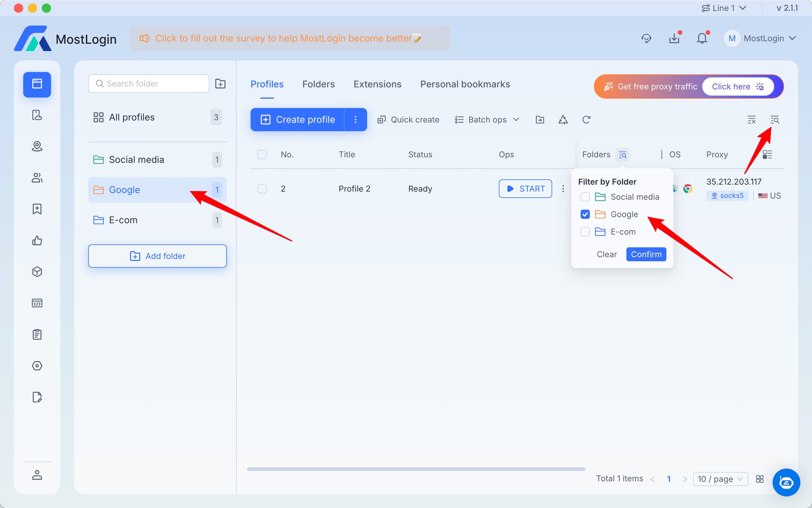812x508 pixels.
Task: Click the recycle bin toolbar icon
Action: tap(563, 120)
